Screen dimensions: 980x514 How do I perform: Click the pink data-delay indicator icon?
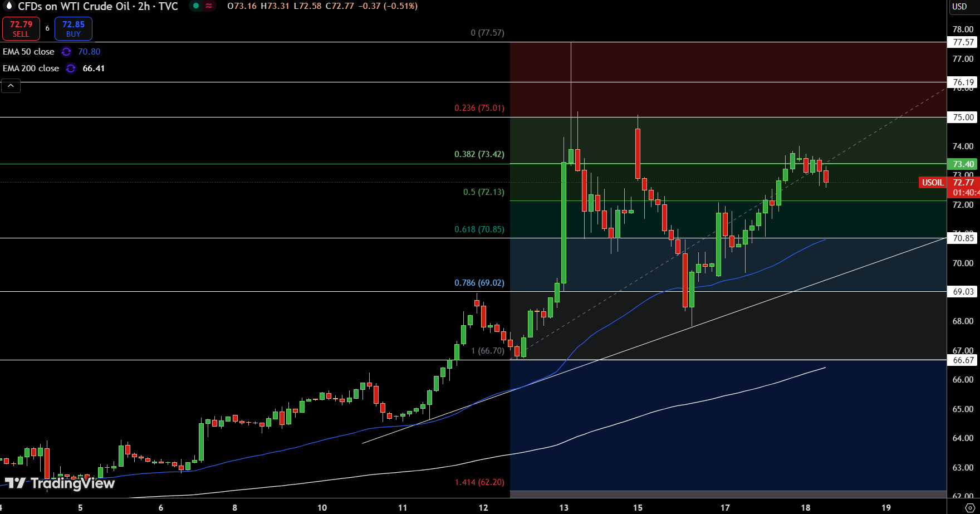(x=209, y=6)
